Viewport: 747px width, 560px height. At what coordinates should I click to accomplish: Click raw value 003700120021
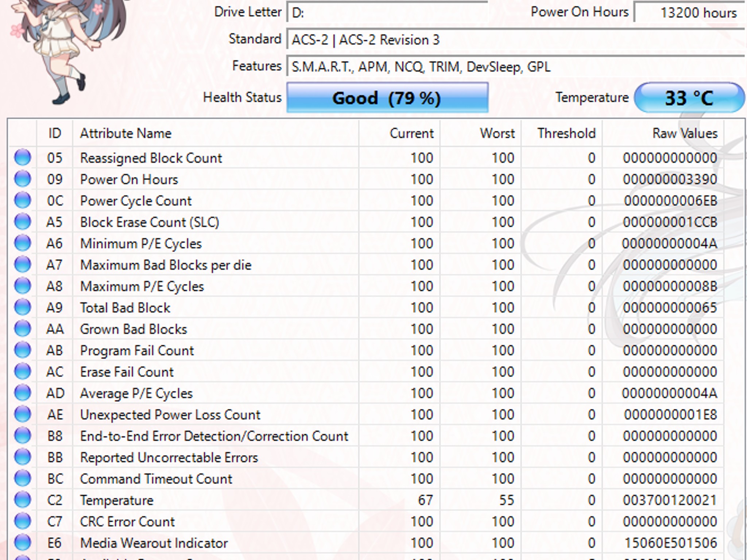pyautogui.click(x=670, y=500)
